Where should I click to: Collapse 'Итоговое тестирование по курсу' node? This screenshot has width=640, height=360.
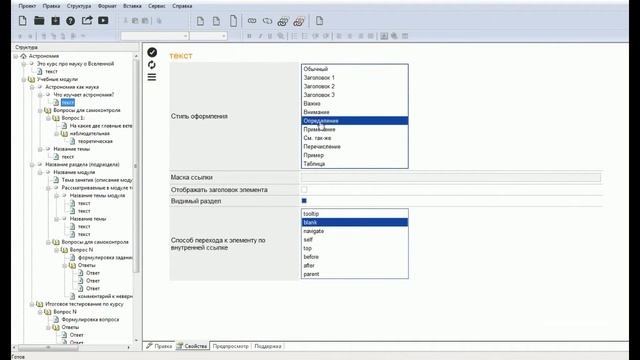coord(32,304)
